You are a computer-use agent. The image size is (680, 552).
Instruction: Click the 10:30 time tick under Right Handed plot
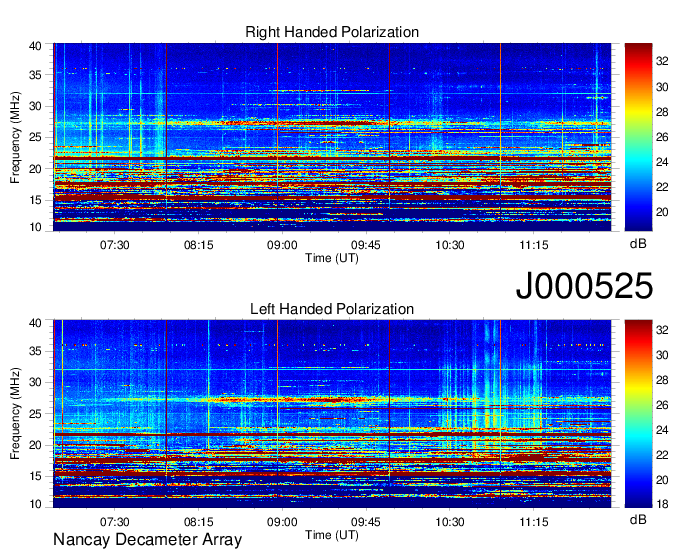(x=450, y=245)
